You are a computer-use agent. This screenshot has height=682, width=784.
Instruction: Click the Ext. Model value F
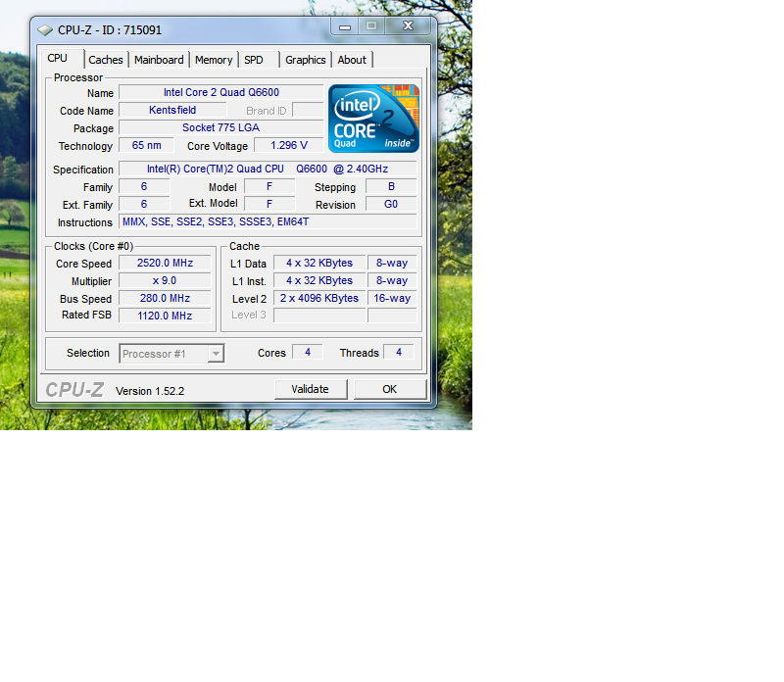[x=269, y=204]
